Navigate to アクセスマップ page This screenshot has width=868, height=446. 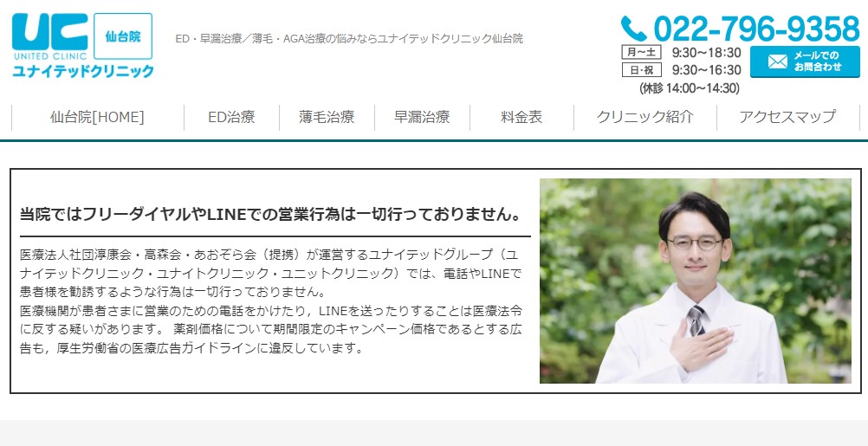point(787,117)
